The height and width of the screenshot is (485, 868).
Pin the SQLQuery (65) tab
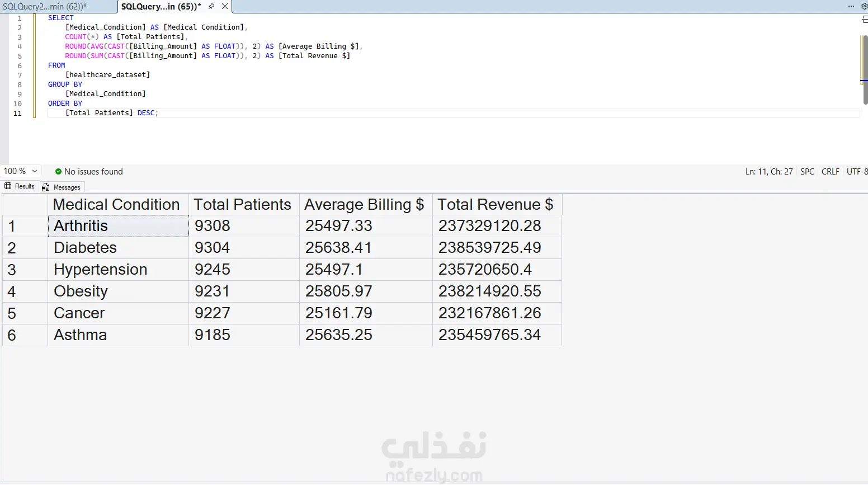211,6
